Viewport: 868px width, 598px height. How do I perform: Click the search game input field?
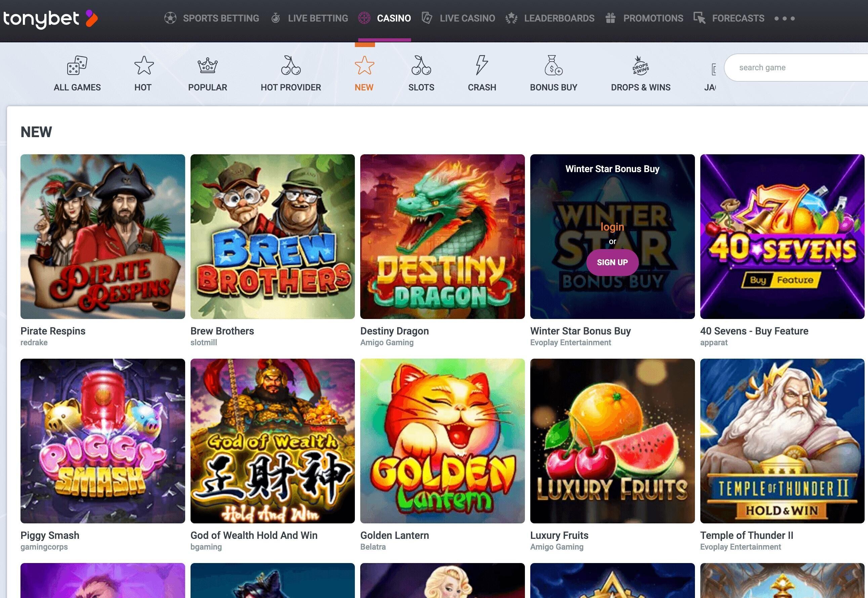pos(796,68)
